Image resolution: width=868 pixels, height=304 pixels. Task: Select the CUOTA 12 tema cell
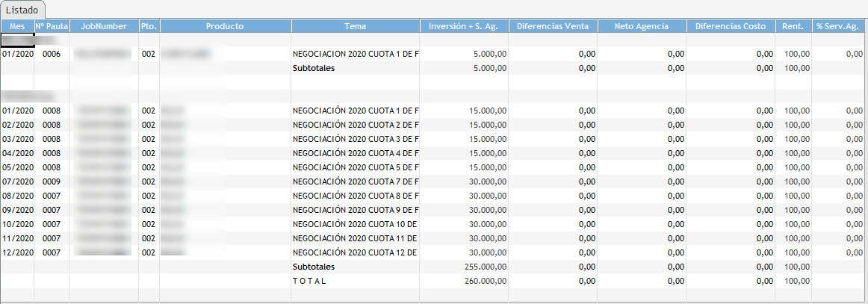[x=355, y=252]
